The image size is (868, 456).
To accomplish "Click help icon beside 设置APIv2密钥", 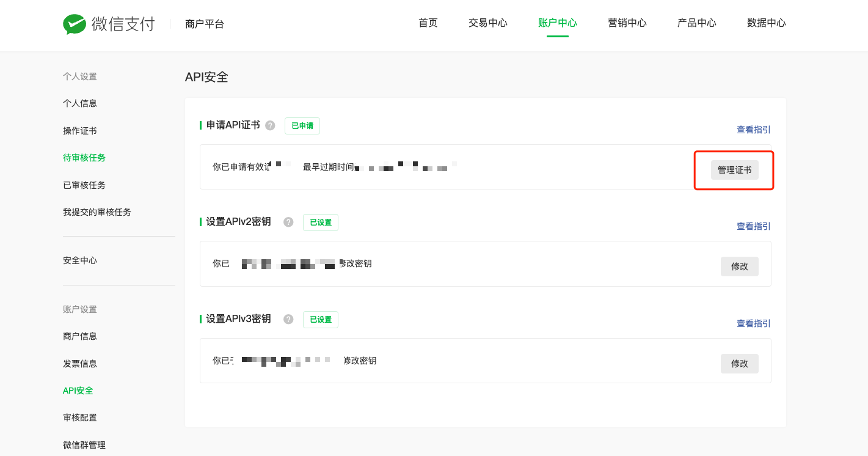I will pos(288,222).
